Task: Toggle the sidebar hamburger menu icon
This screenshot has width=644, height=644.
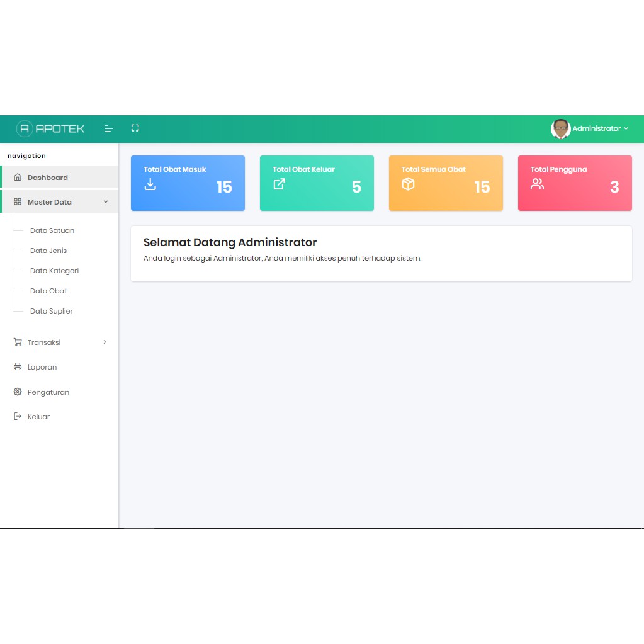Action: coord(108,128)
